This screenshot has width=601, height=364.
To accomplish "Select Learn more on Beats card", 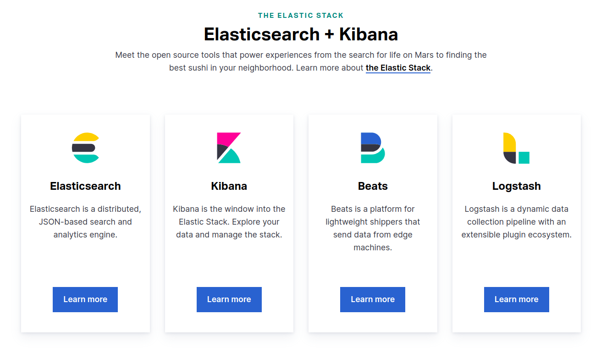I will click(372, 299).
